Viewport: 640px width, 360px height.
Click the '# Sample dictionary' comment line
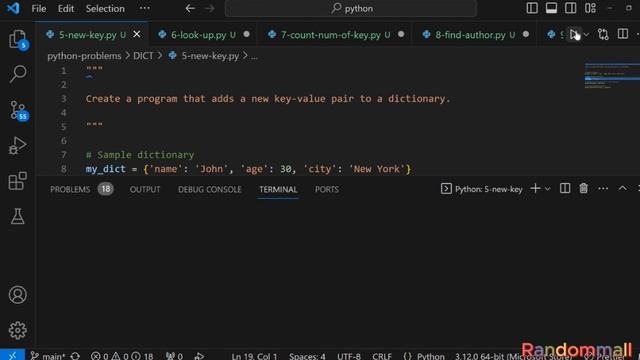click(140, 155)
